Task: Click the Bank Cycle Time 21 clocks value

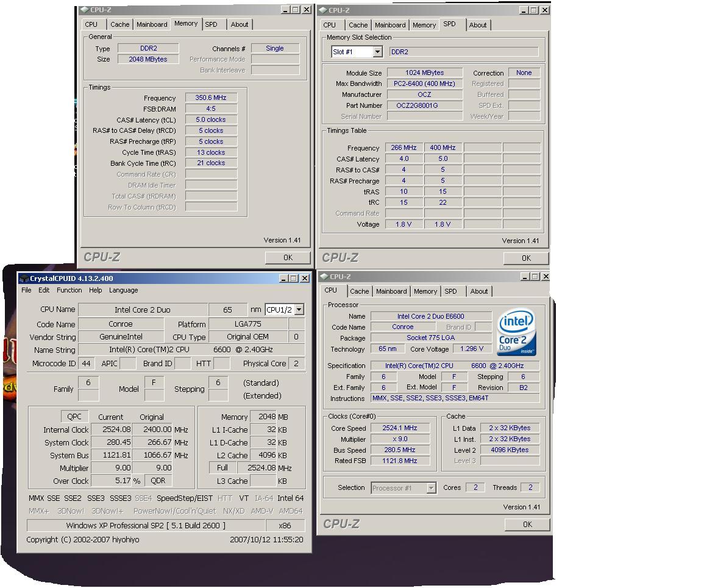Action: 211,163
